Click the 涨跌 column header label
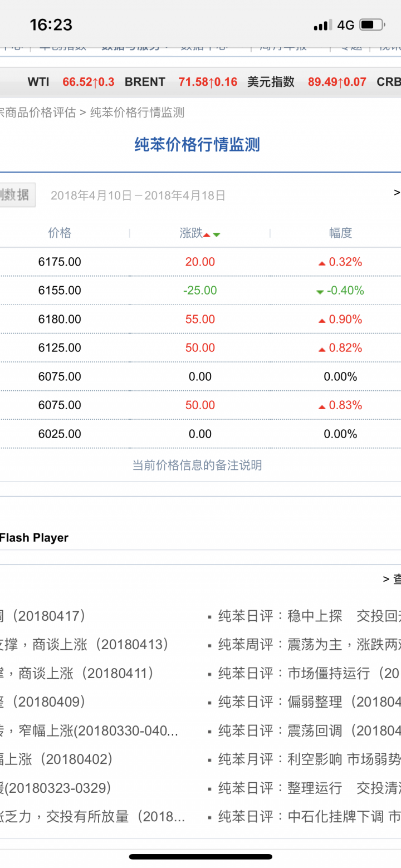Viewport: 401px width, 868px height. click(191, 233)
